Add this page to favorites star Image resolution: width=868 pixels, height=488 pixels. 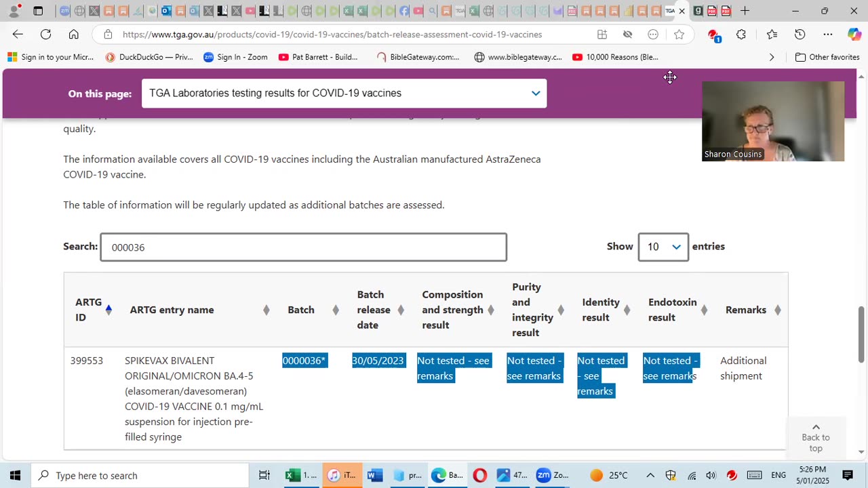click(679, 35)
